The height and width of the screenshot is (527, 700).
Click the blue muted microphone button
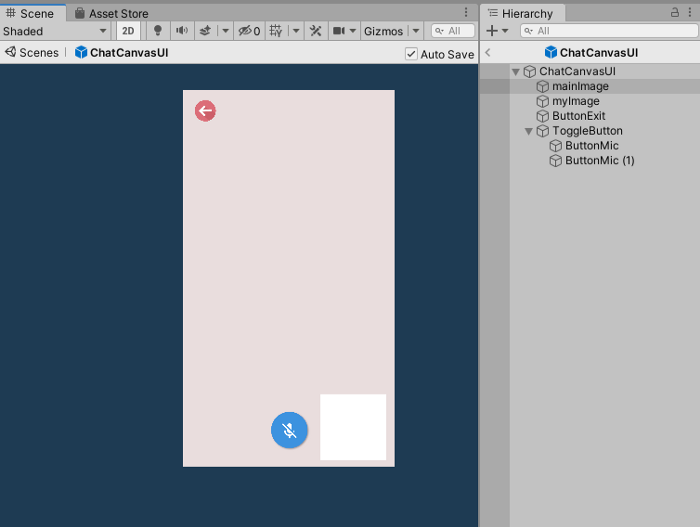click(x=289, y=430)
